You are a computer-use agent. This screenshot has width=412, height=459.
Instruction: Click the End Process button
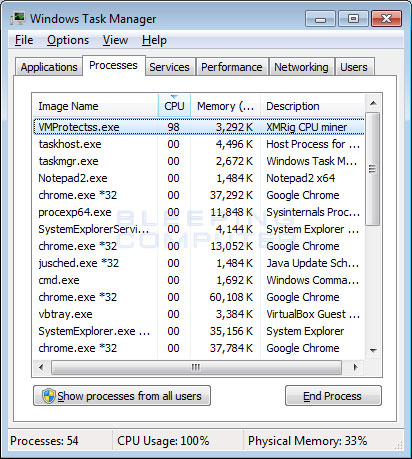pos(333,396)
